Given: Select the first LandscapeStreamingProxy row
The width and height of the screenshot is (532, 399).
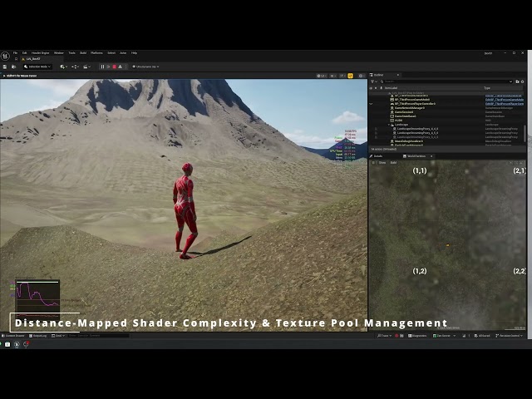Looking at the screenshot, I should (x=446, y=129).
